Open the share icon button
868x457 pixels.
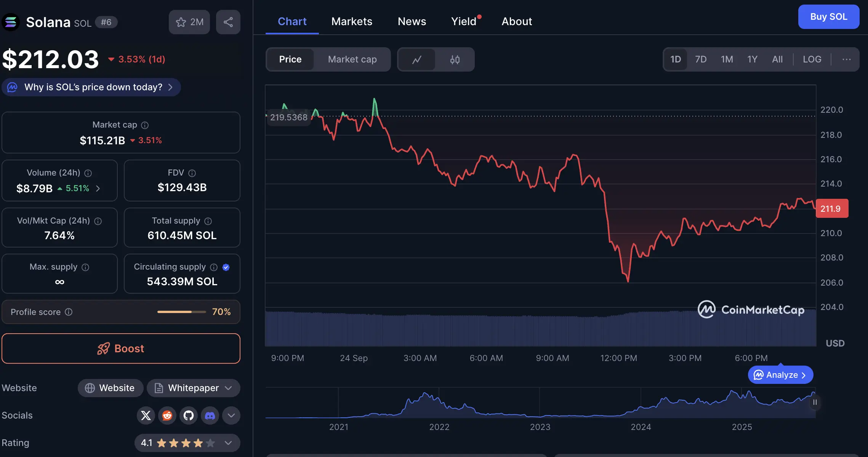point(228,22)
